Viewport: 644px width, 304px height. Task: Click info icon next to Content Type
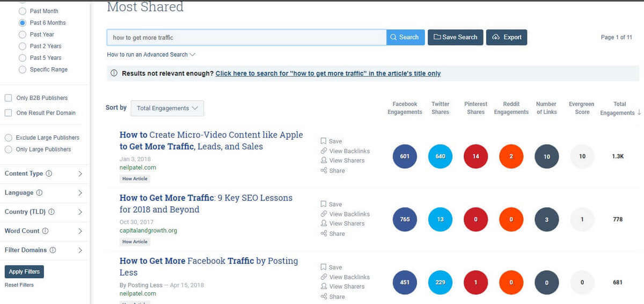pyautogui.click(x=49, y=174)
